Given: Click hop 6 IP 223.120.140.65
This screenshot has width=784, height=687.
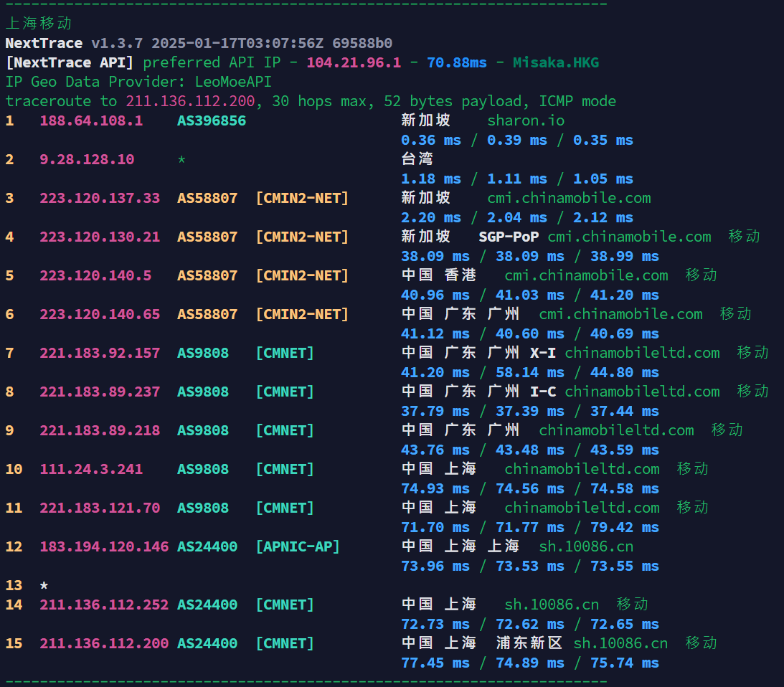Looking at the screenshot, I should 100,314.
